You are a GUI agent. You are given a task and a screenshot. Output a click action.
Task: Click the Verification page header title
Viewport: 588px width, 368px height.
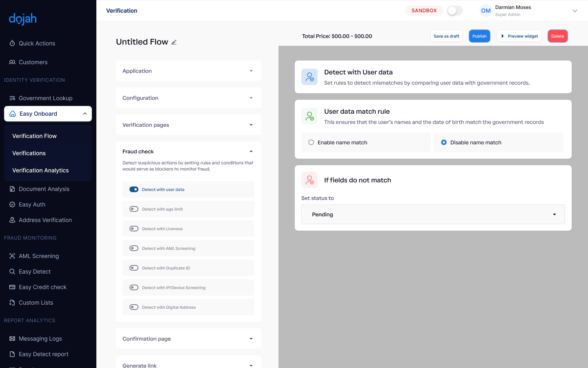[122, 11]
